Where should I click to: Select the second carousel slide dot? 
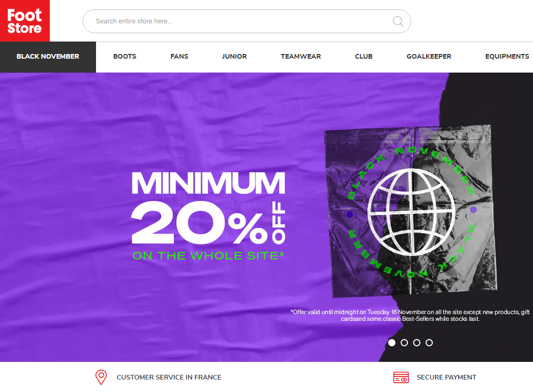(404, 343)
